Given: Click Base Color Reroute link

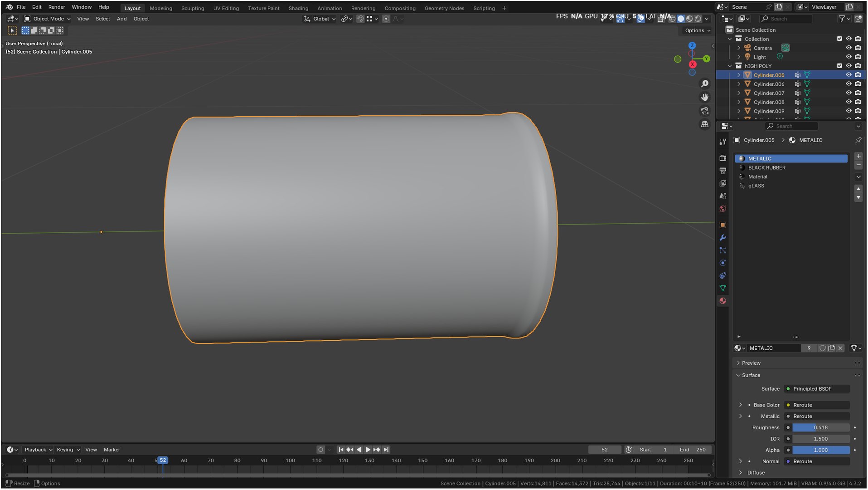Looking at the screenshot, I should click(817, 405).
